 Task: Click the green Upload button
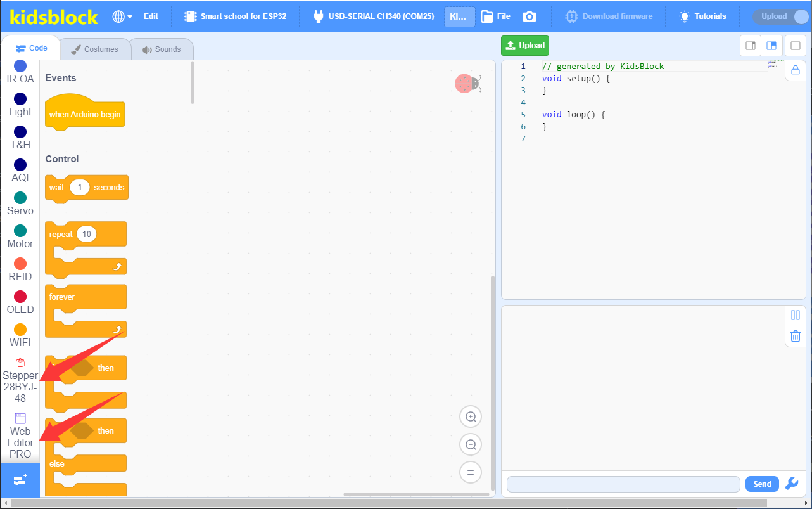pyautogui.click(x=525, y=46)
